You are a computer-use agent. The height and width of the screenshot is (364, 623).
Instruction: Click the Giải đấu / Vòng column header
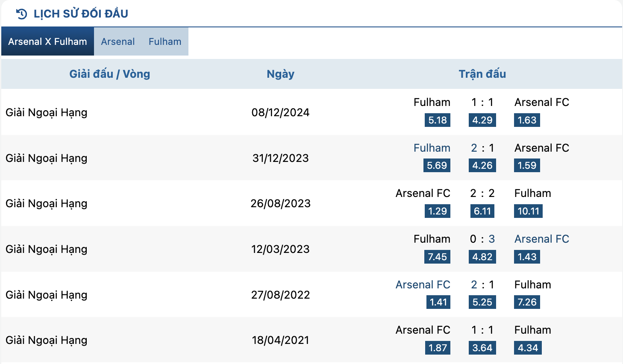click(x=110, y=74)
